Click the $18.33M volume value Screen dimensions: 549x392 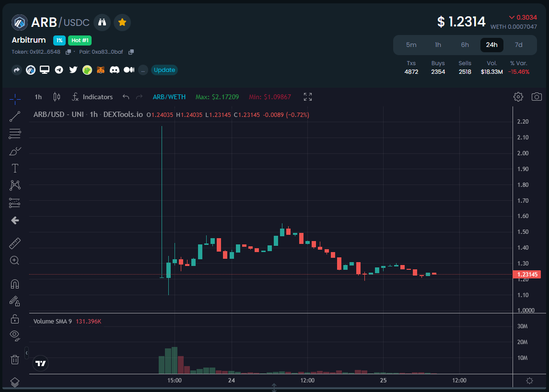click(491, 72)
